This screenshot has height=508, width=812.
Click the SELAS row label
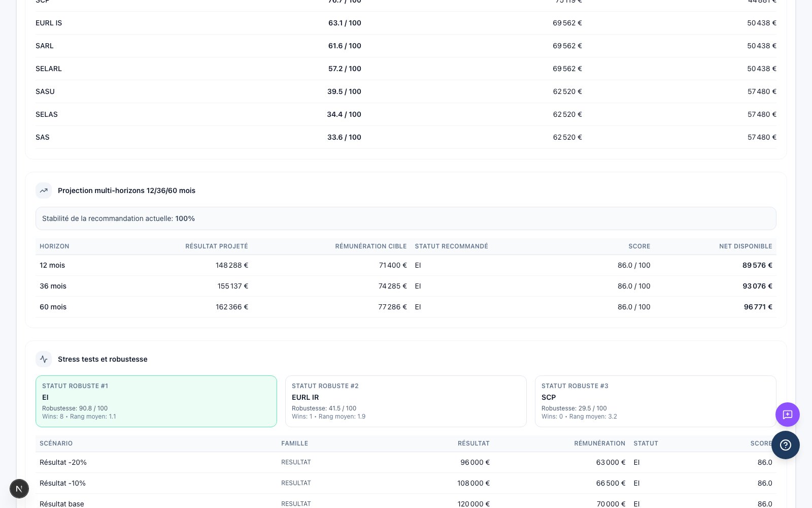click(47, 114)
